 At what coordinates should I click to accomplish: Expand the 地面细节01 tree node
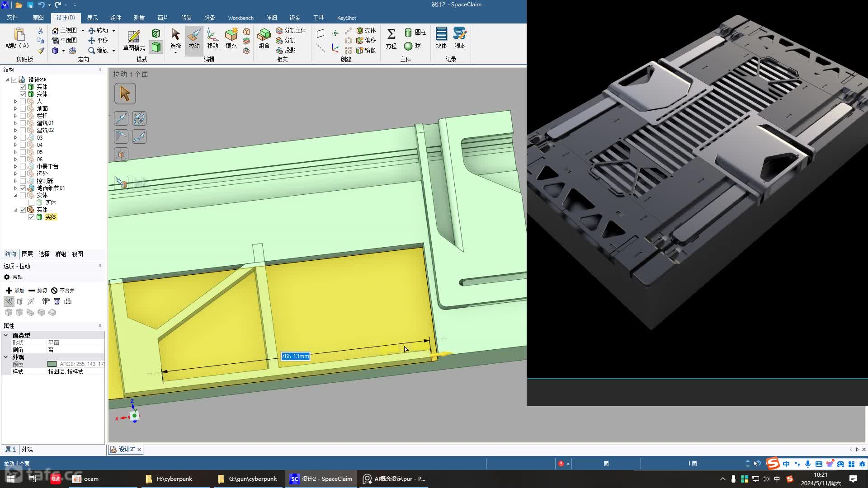(x=15, y=188)
